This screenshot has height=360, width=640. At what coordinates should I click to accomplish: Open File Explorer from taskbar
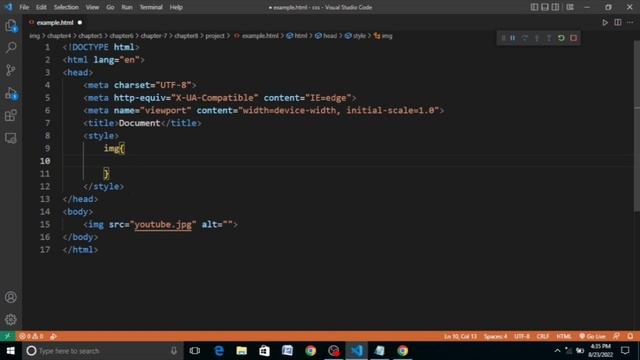point(242,351)
